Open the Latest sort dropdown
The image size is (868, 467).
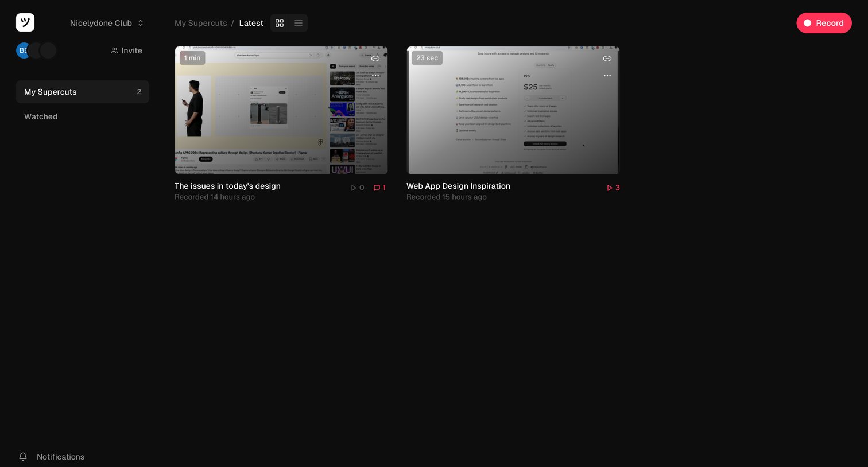tap(251, 23)
